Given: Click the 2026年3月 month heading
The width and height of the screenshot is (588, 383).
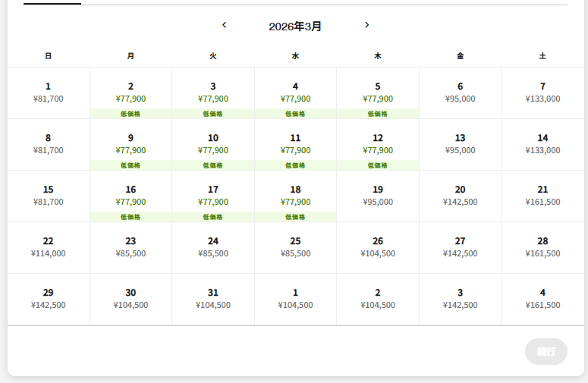Looking at the screenshot, I should tap(295, 27).
